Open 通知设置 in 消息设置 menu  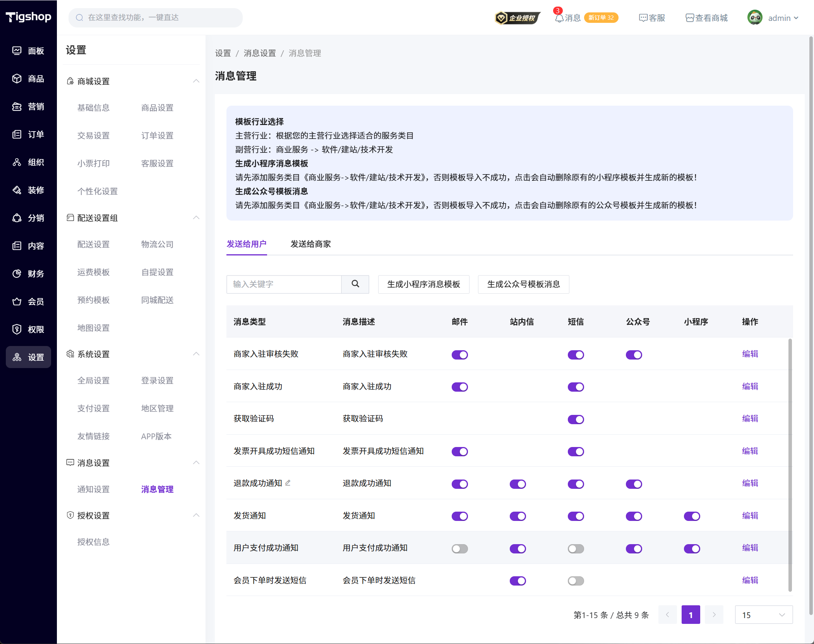[93, 489]
